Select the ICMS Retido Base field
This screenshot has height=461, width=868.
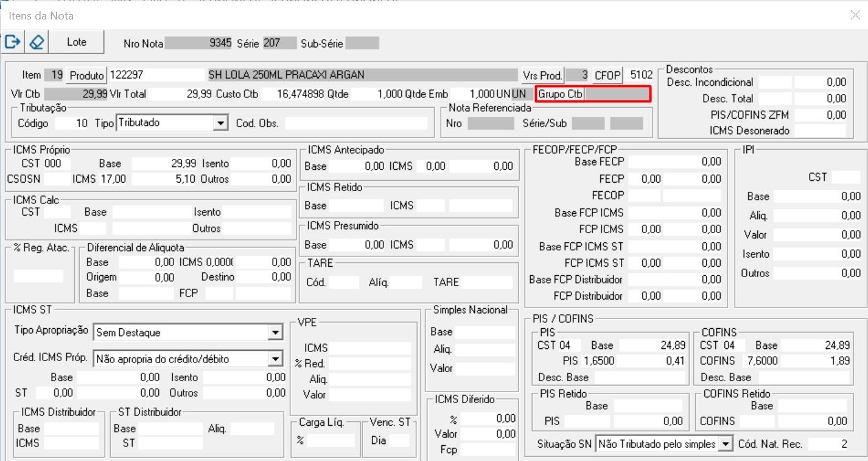tap(357, 206)
